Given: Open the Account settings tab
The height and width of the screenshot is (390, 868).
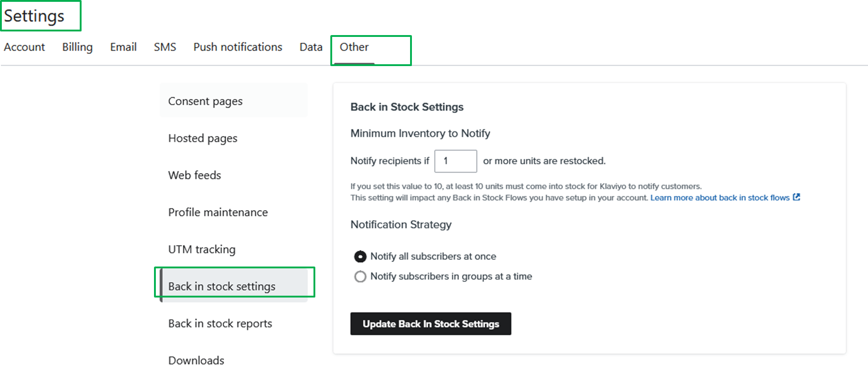Looking at the screenshot, I should tap(25, 47).
